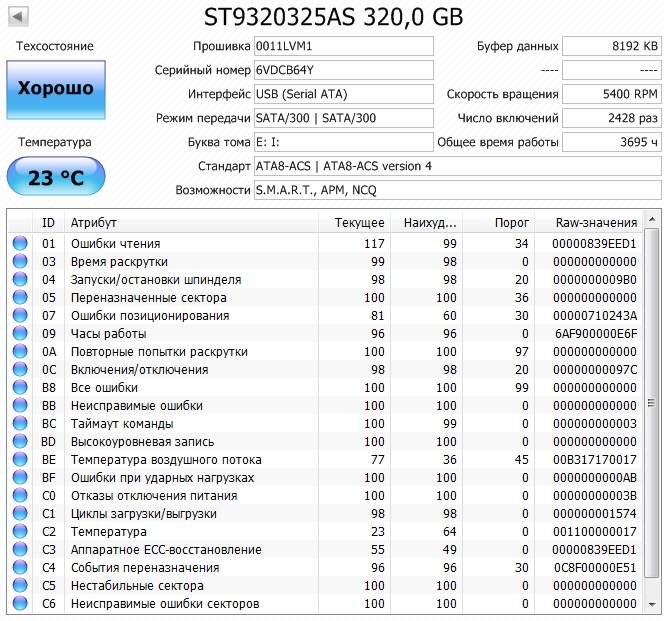Click raw value 001100000017
Image resolution: width=669 pixels, height=621 pixels.
click(594, 532)
